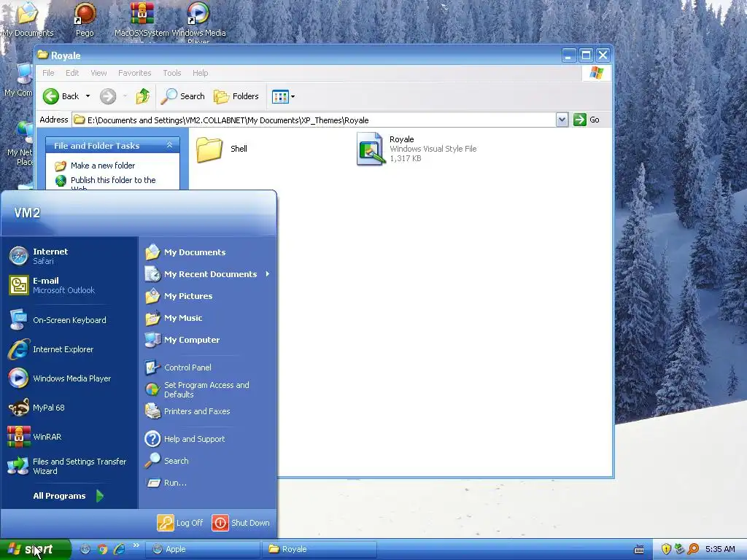Image resolution: width=747 pixels, height=560 pixels.
Task: Click the Back button in Explorer
Action: pos(61,96)
